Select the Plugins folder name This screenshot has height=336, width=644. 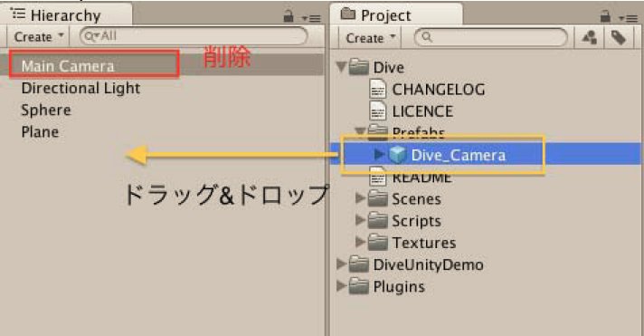click(x=399, y=287)
